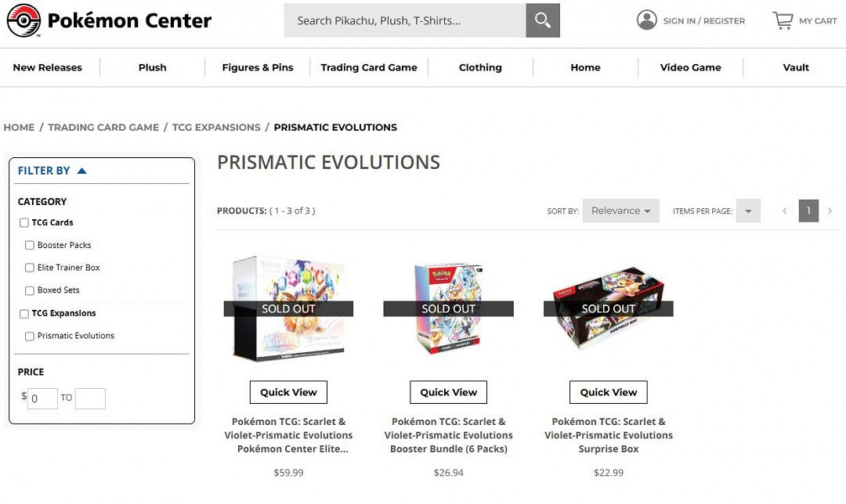Click Quick View for the Booster Bundle
This screenshot has height=504, width=846.
448,392
